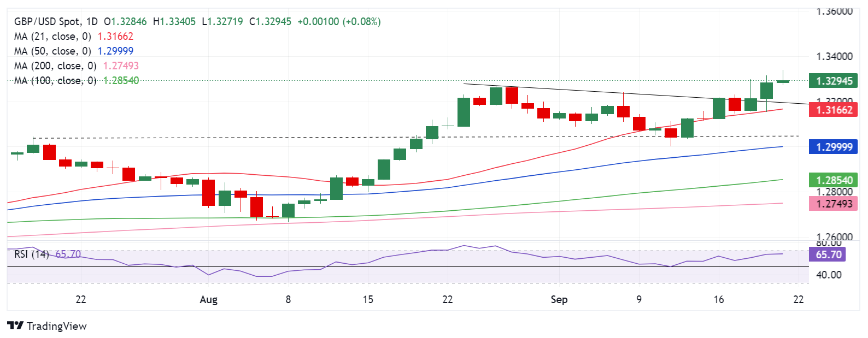868x338 pixels.
Task: Select the Sep label on time axis
Action: point(559,300)
